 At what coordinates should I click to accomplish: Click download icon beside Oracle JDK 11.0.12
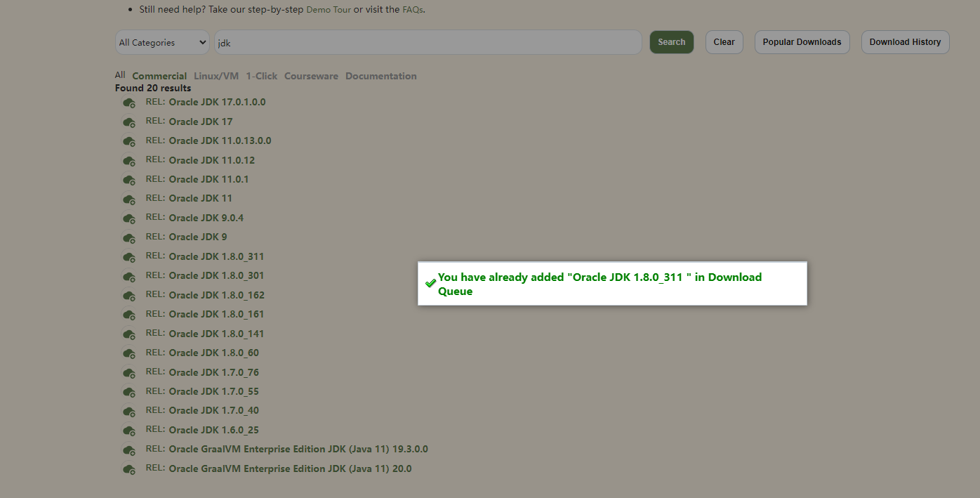pyautogui.click(x=128, y=161)
